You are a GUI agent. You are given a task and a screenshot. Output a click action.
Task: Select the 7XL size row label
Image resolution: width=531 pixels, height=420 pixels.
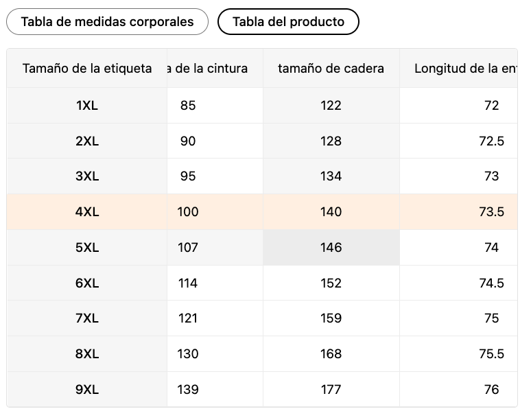click(x=87, y=318)
